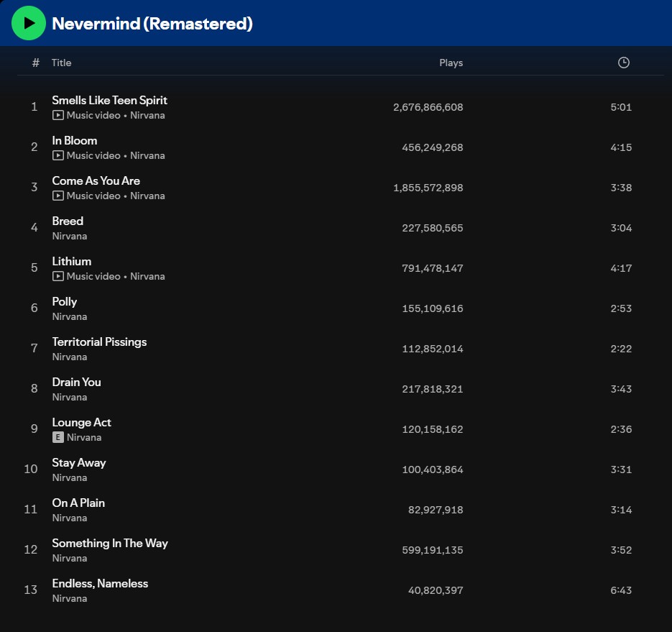672x632 pixels.
Task: Click the 3:04 duration for Breed
Action: (x=621, y=228)
